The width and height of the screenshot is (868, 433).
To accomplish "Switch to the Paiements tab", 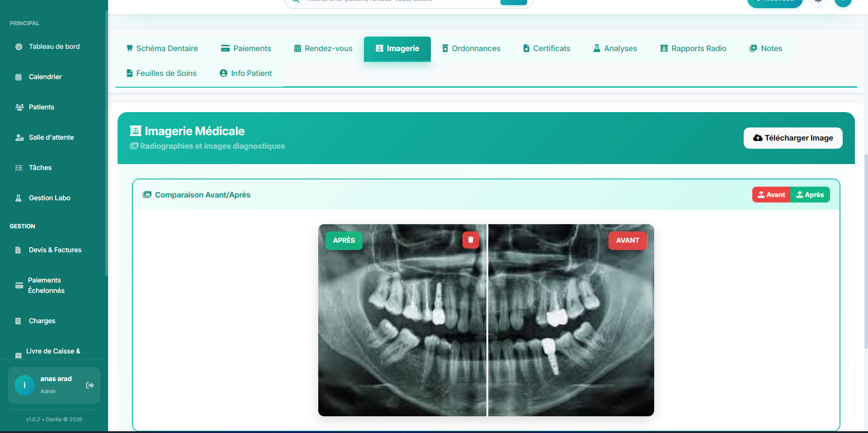I will pos(246,48).
